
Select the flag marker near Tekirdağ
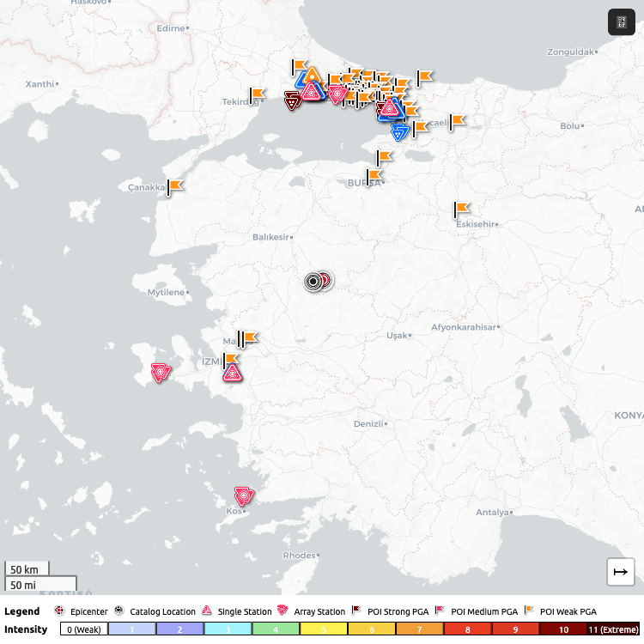click(x=257, y=95)
